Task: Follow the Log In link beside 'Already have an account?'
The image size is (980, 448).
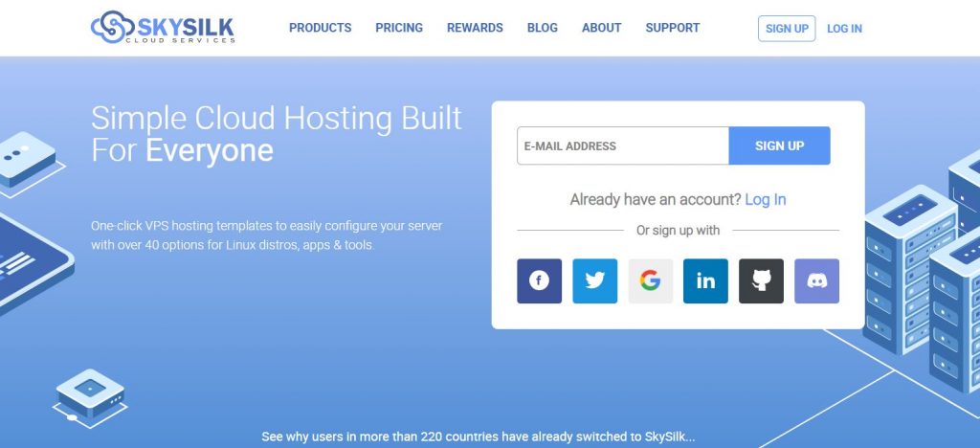Action: tap(765, 200)
